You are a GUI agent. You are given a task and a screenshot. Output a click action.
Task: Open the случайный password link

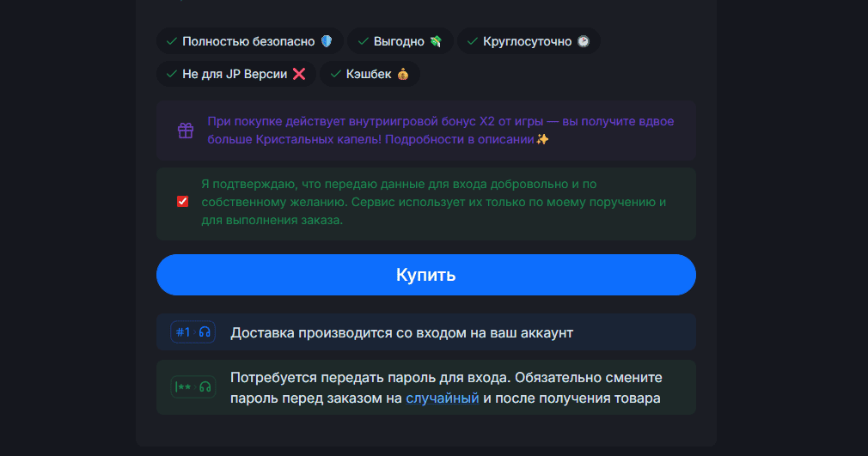tap(442, 398)
